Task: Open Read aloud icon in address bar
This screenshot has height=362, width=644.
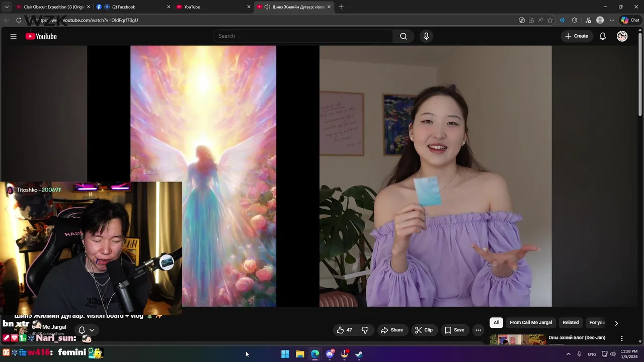Action: click(540, 20)
